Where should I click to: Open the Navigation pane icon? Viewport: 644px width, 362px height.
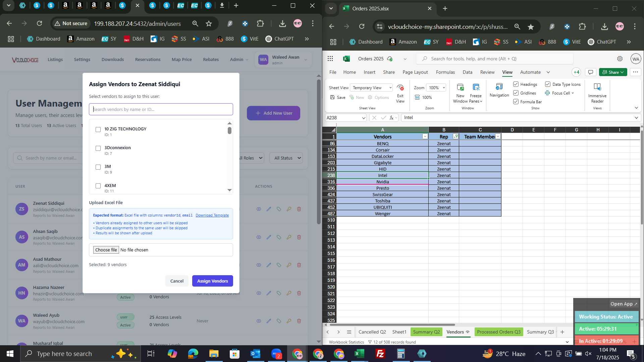coord(499,87)
